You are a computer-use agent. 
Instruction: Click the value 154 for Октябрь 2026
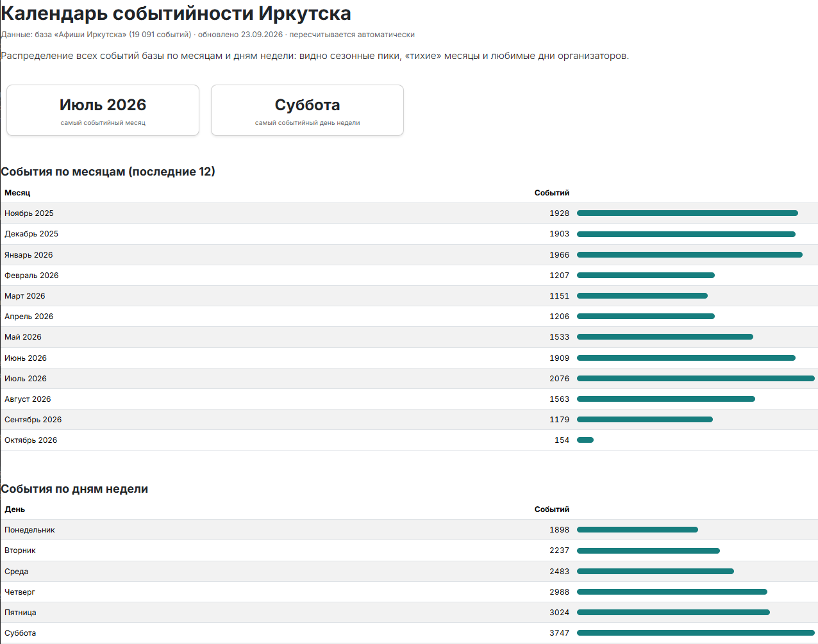(562, 440)
